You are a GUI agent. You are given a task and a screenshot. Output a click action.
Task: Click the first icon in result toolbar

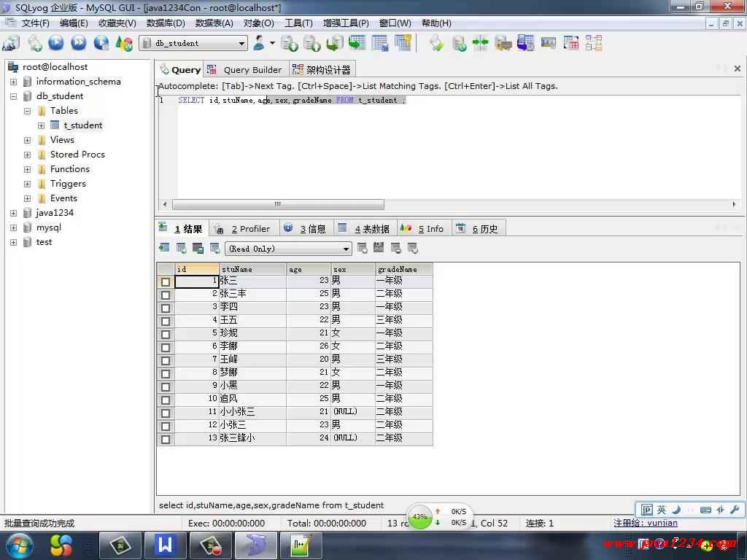[164, 249]
